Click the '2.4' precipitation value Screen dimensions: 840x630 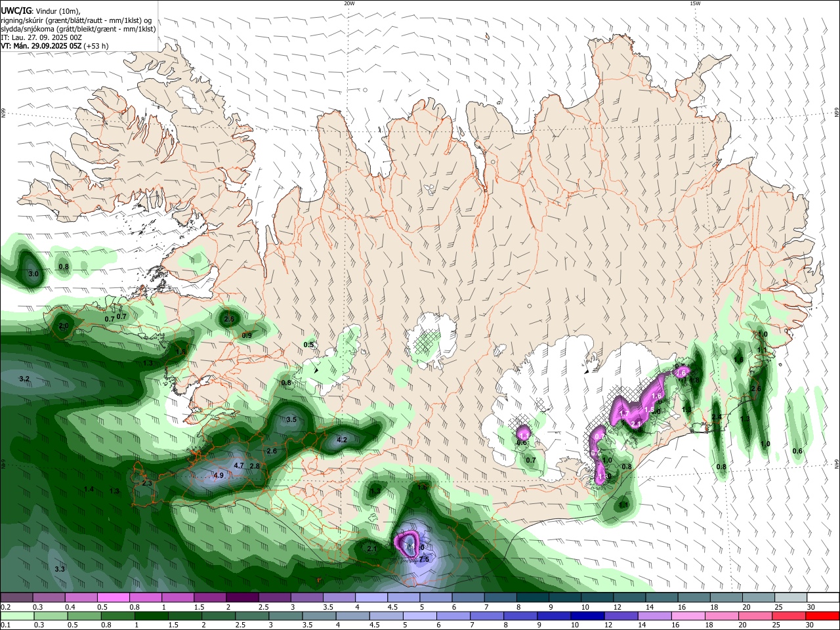point(717,417)
